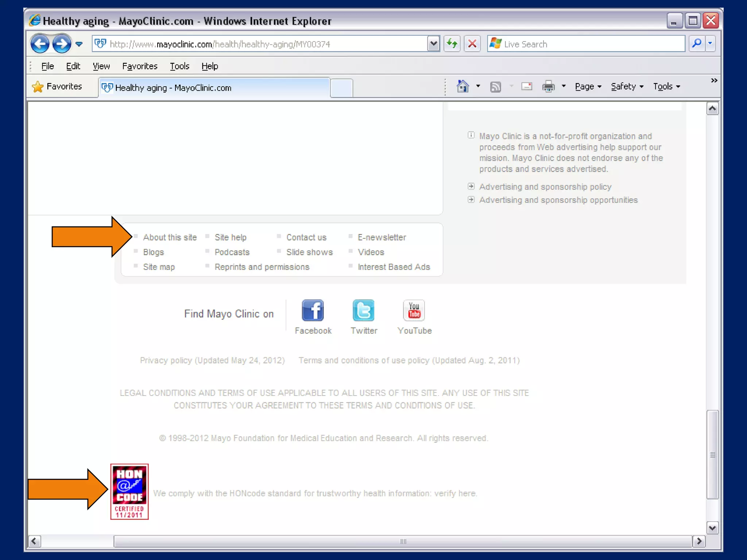Screen dimensions: 747x560
Task: Open the Page toolbar dropdown
Action: click(588, 86)
